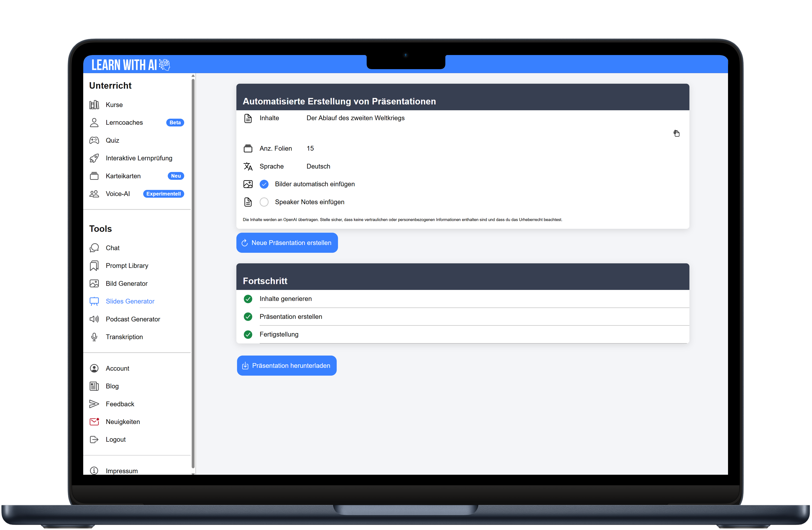Uncheck Bilder automatisch einfügen
Viewport: 812px width, 530px height.
point(264,184)
